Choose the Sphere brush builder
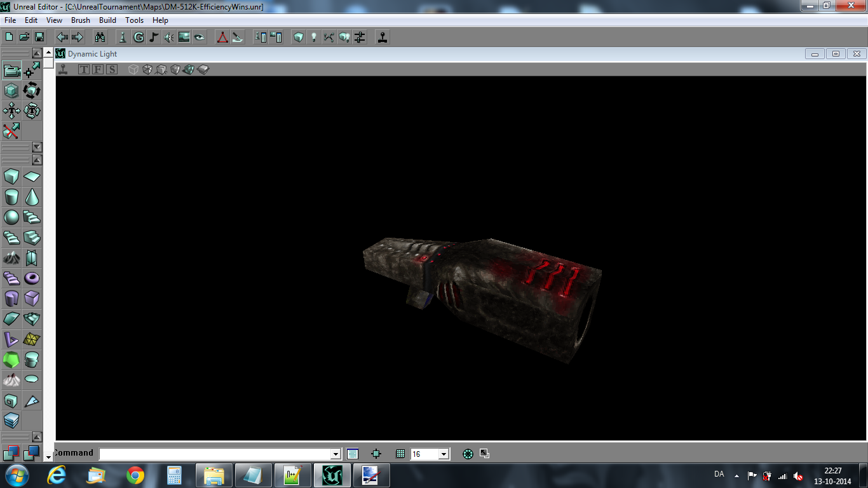The height and width of the screenshot is (488, 868). [11, 217]
